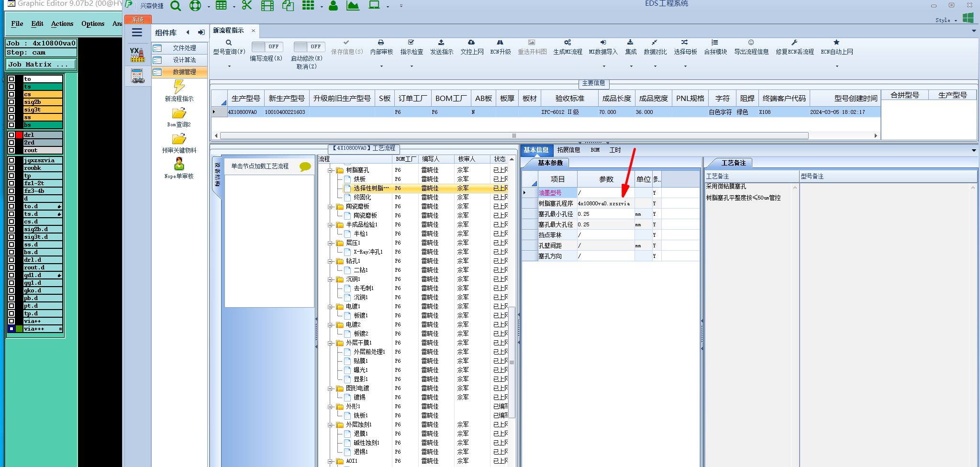980x467 pixels.
Task: Collapse the 外层干膜1 tree node
Action: [330, 343]
